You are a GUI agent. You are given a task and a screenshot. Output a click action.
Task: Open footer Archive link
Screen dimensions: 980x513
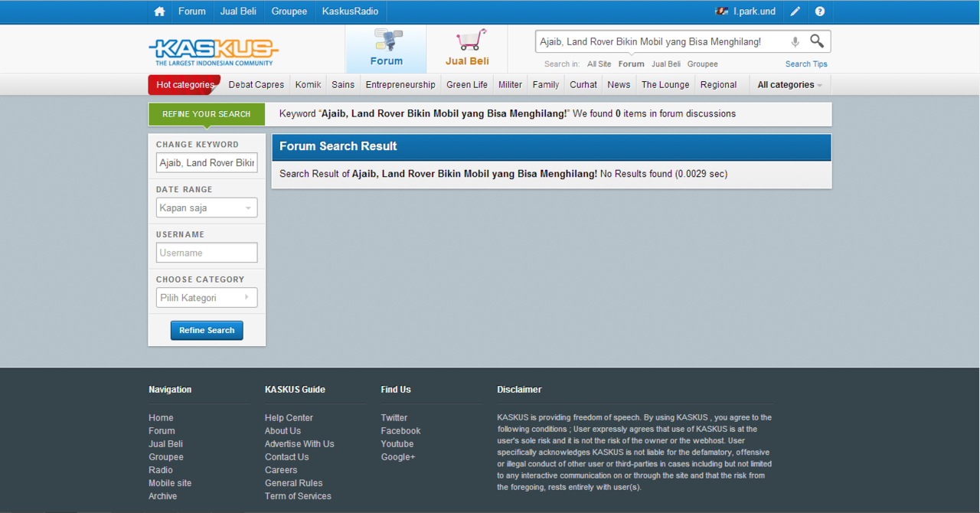(162, 496)
